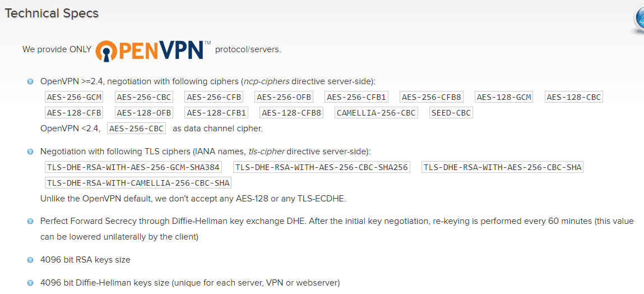The image size is (644, 294).
Task: Click the CAMELLIA-256-CBC cipher tag
Action: tap(376, 113)
